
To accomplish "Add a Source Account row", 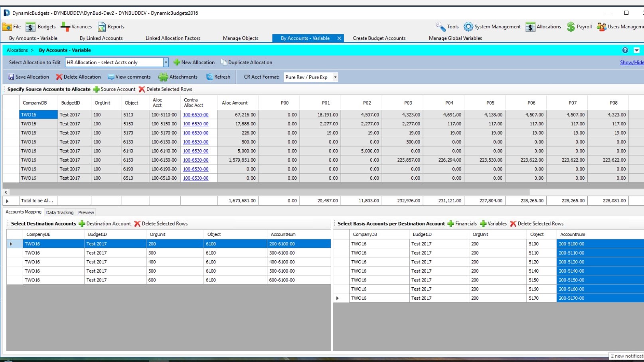I will (114, 89).
